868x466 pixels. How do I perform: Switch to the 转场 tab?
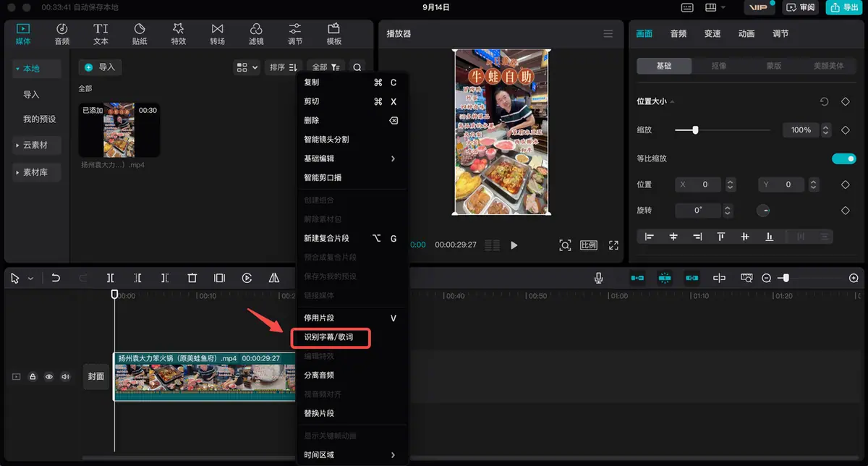pos(217,34)
